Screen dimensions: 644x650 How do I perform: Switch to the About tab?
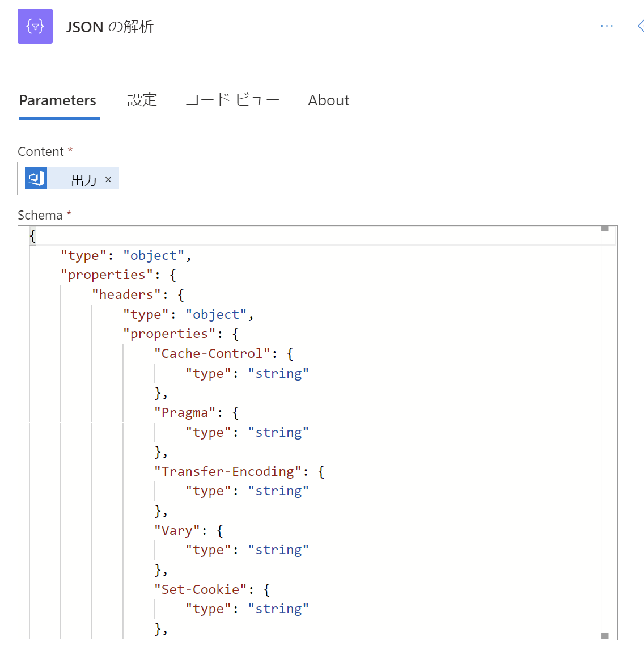[x=329, y=100]
